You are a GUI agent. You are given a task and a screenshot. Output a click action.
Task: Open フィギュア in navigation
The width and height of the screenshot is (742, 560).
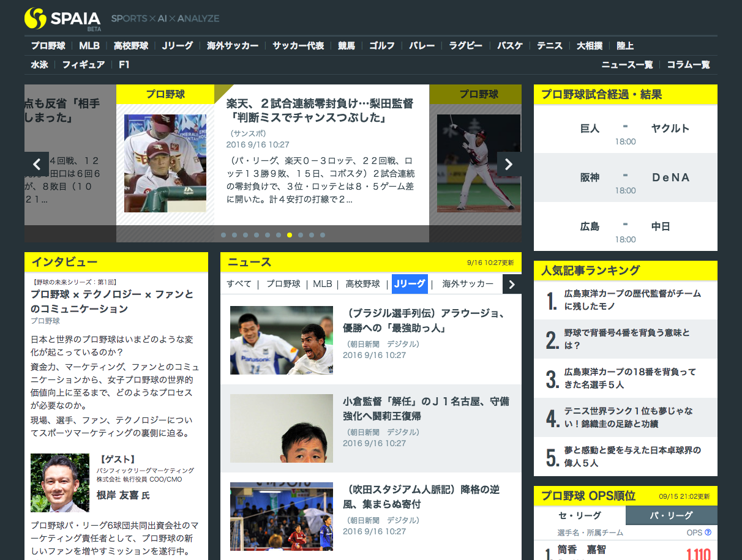(x=83, y=64)
